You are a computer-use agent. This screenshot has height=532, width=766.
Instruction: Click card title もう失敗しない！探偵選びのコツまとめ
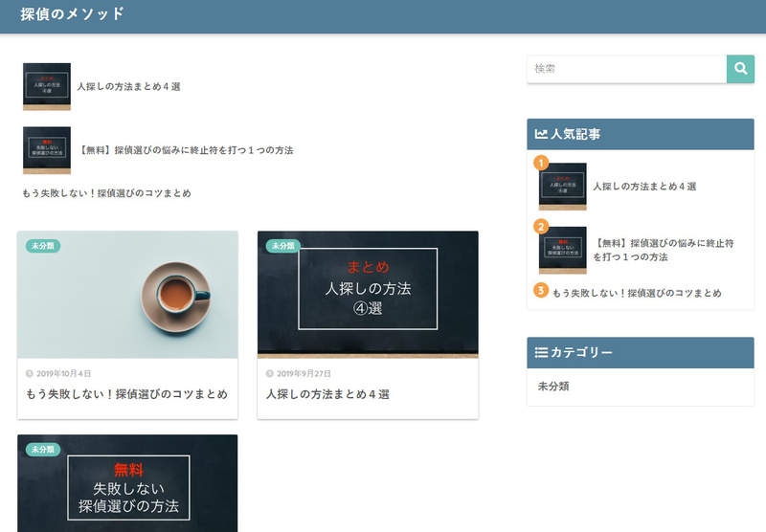126,394
